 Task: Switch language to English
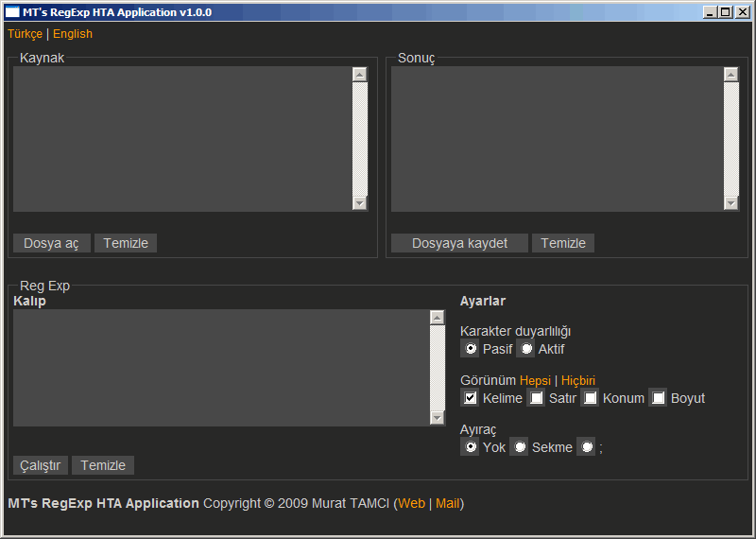click(73, 34)
